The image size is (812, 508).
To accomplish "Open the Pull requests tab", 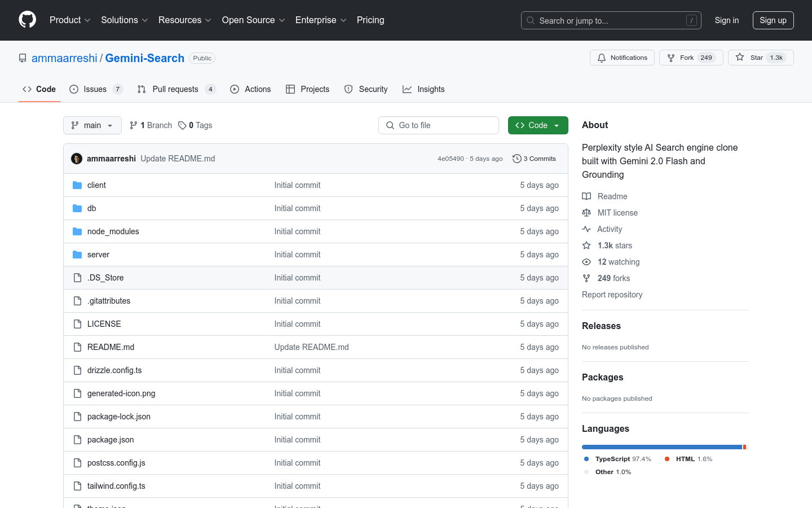I will 175,89.
